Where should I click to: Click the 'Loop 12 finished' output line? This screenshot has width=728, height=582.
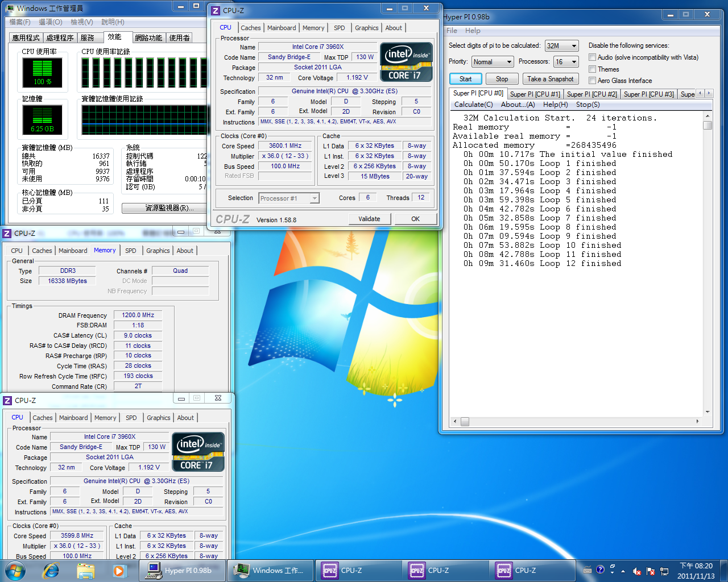[542, 263]
